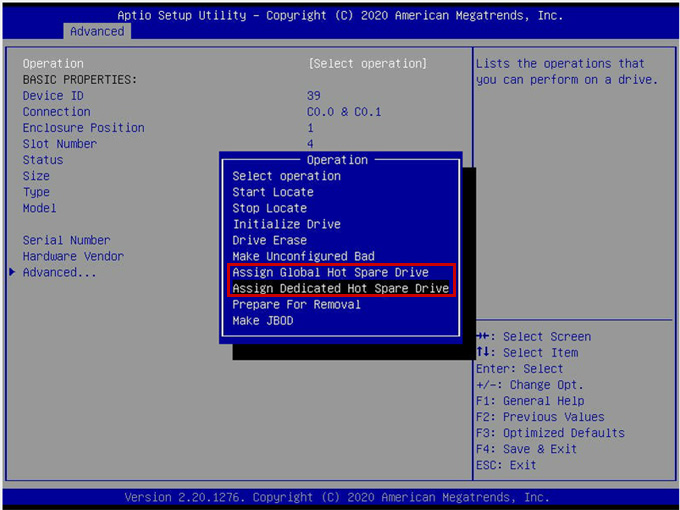Click Drive Erase in the popup

(x=269, y=240)
